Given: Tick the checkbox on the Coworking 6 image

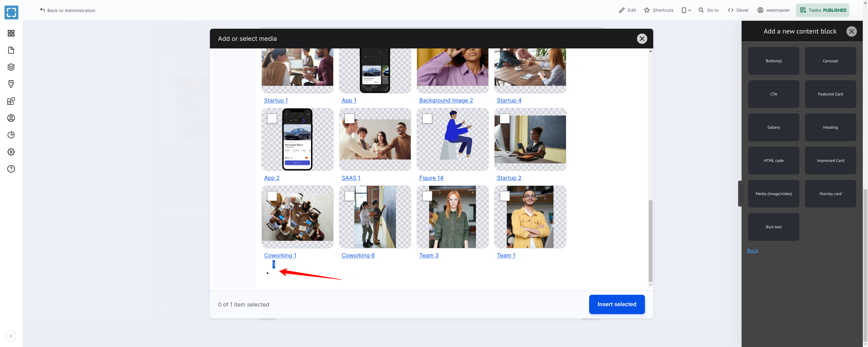Looking at the screenshot, I should (x=349, y=196).
